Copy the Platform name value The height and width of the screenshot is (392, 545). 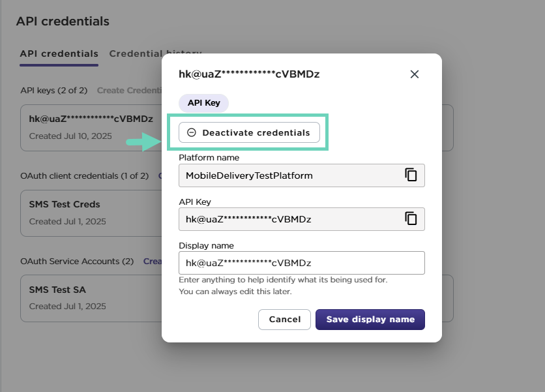[x=411, y=175]
